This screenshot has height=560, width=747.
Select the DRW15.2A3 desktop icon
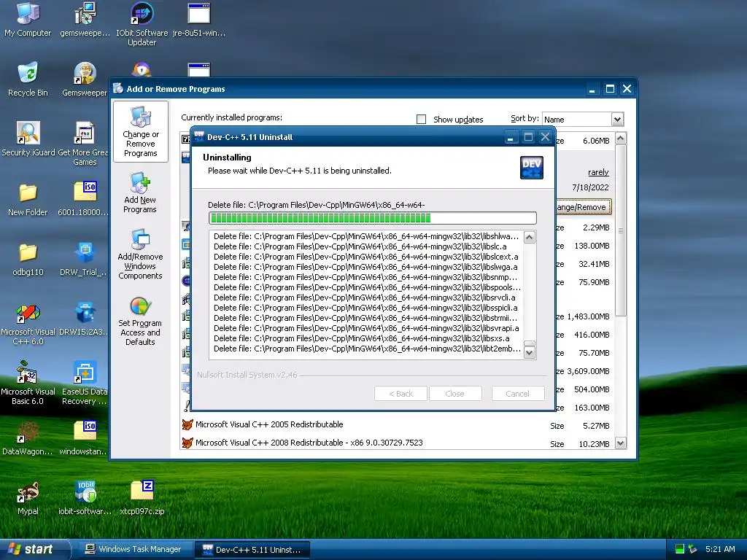[x=85, y=319]
